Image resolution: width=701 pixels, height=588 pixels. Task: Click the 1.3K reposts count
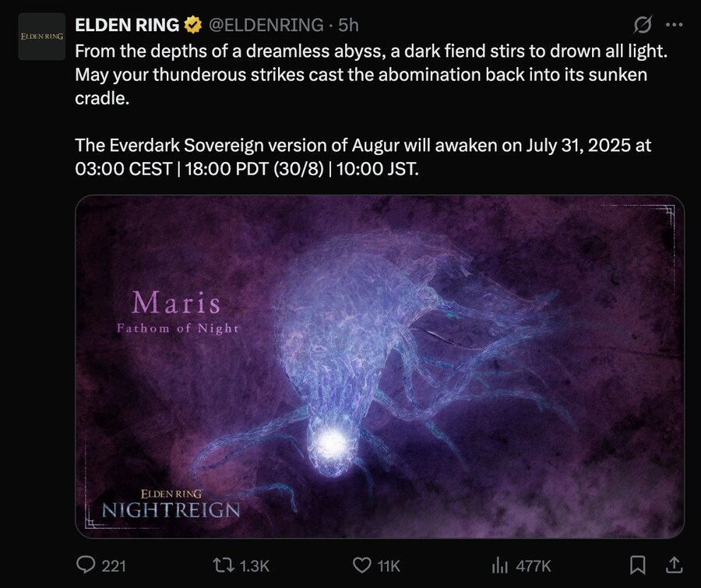(x=254, y=565)
